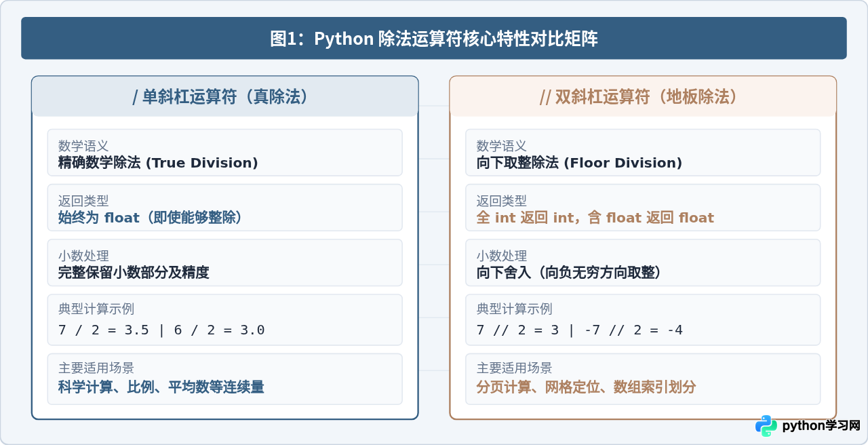Click '典型计算示例' label in right panel

tap(515, 309)
